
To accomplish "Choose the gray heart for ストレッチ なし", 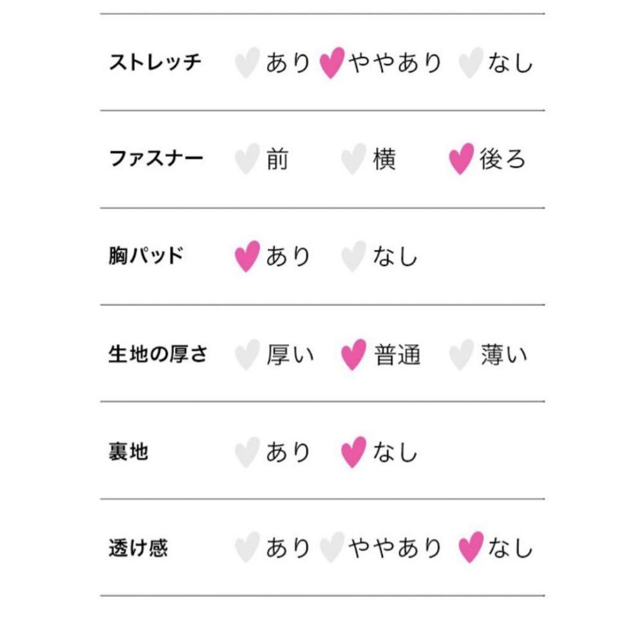I will click(x=471, y=63).
